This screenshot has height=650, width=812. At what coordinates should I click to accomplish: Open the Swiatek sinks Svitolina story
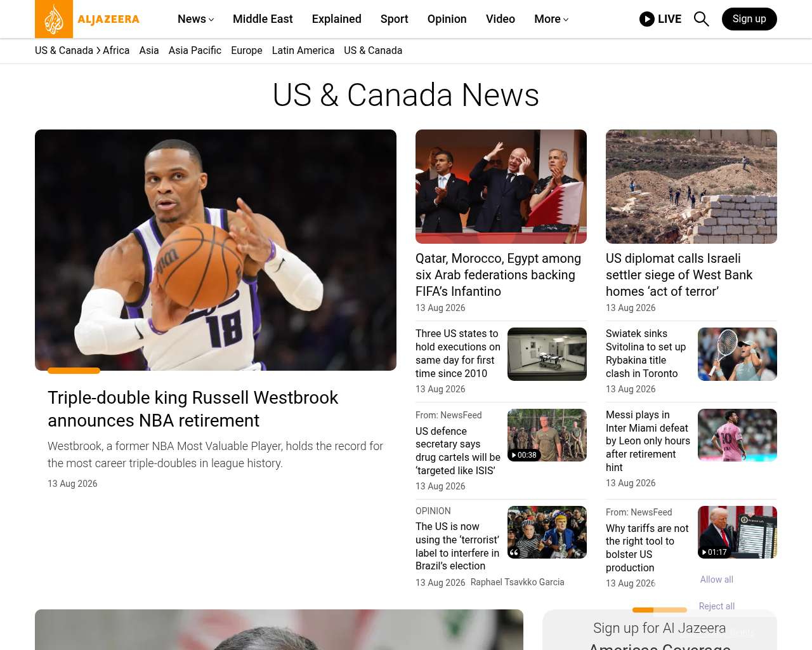click(646, 354)
